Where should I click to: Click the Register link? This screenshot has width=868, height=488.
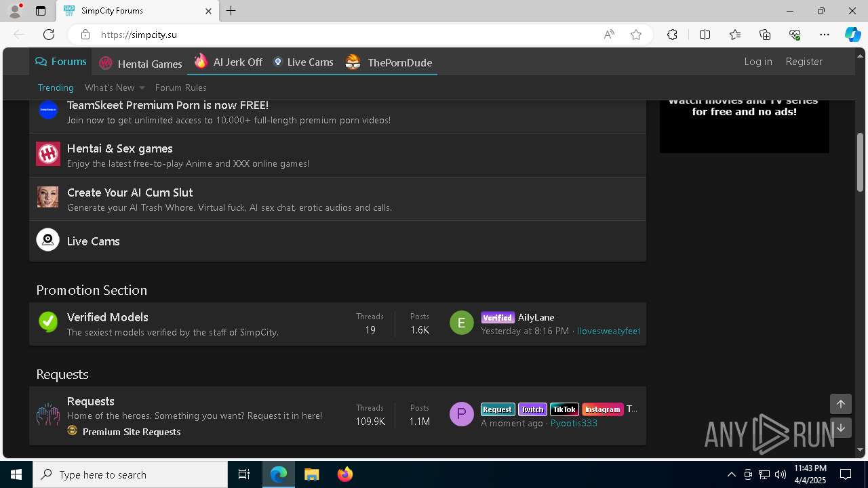[804, 61]
